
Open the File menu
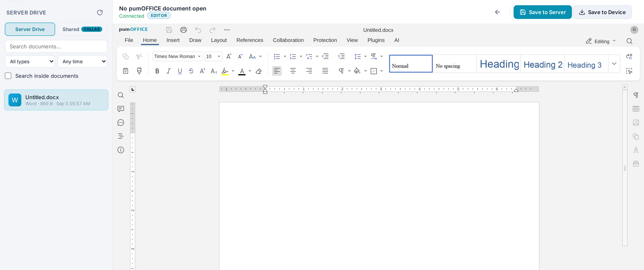129,40
